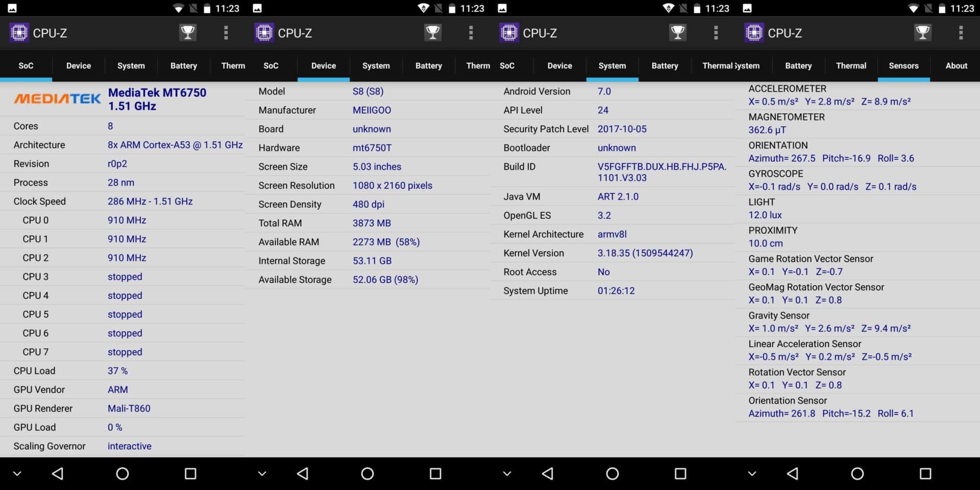This screenshot has height=490, width=980.
Task: Tap the ACCELEROMETER sensor heading
Action: point(788,89)
